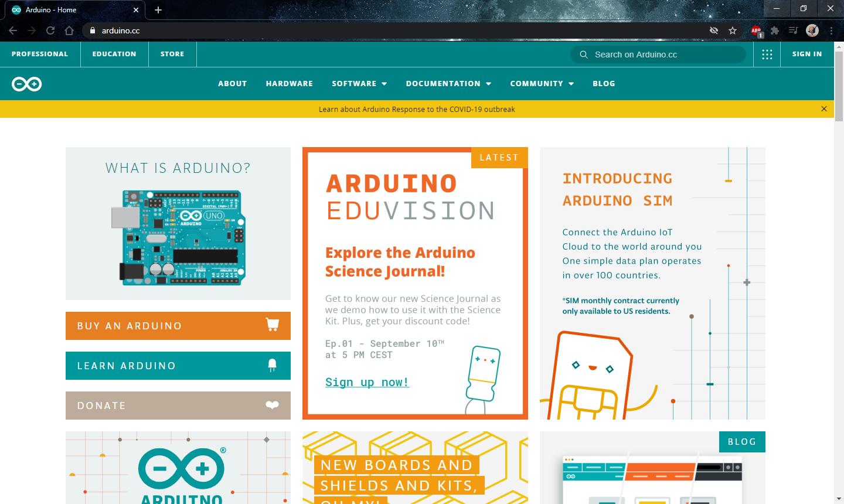Viewport: 844px width, 504px height.
Task: Open Chrome three-dot menu
Action: click(831, 30)
